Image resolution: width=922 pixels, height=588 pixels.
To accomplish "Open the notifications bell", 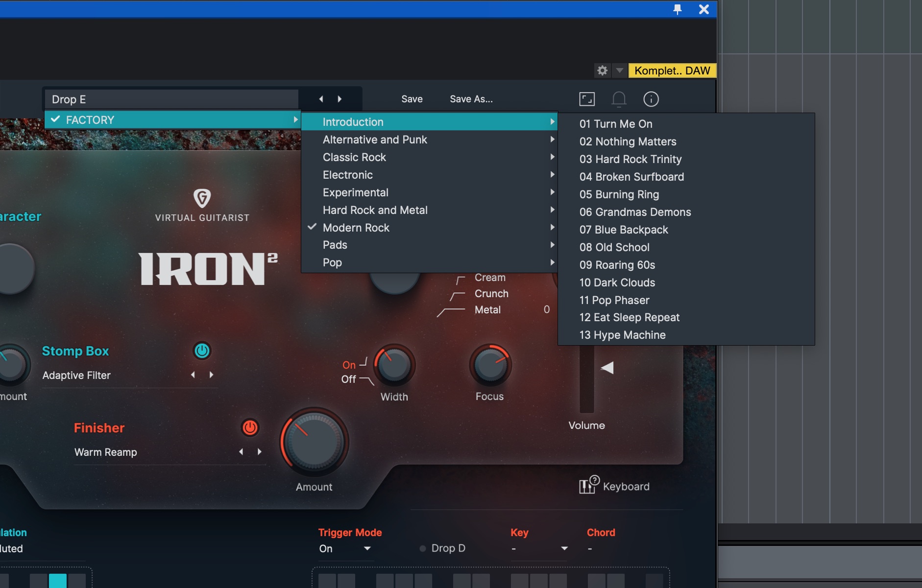I will (x=619, y=99).
